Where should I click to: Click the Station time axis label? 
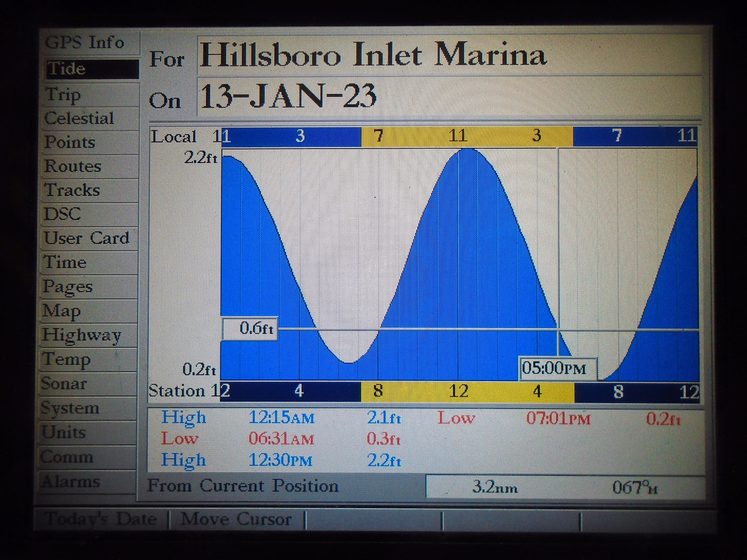coord(176,391)
